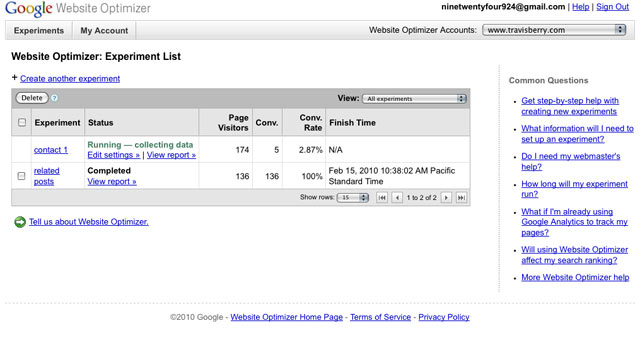
Task: Open Privacy Policy link
Action: pos(444,317)
